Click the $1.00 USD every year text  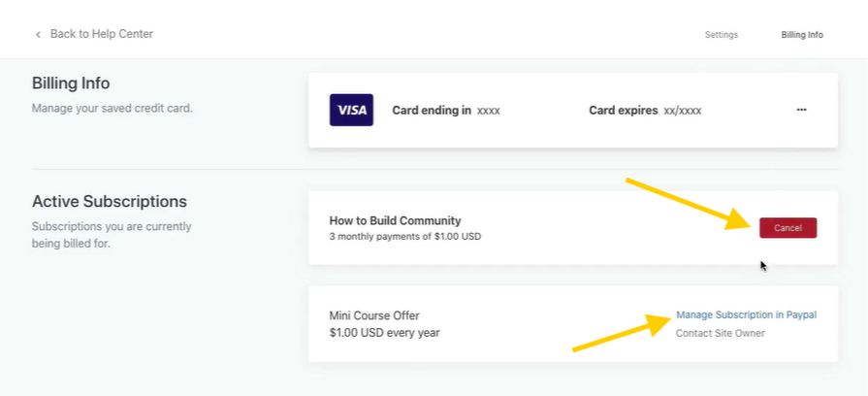tap(385, 333)
